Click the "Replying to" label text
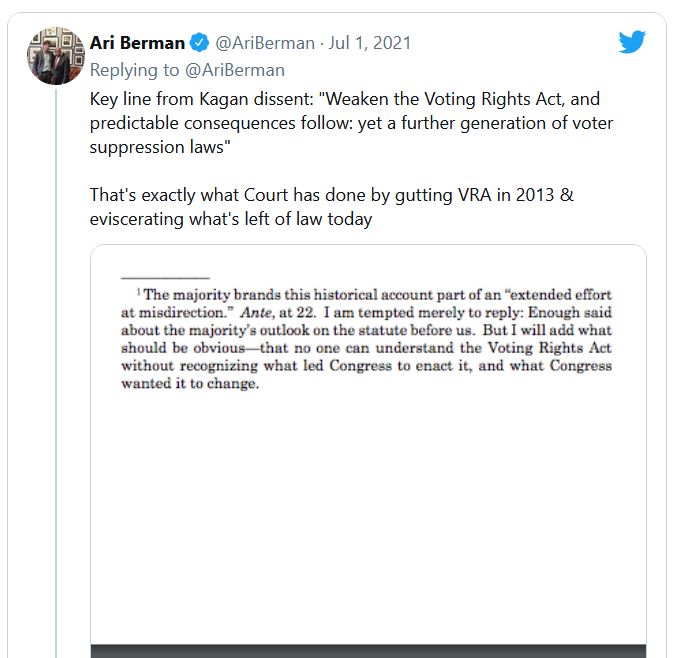The width and height of the screenshot is (673, 658). [x=134, y=70]
